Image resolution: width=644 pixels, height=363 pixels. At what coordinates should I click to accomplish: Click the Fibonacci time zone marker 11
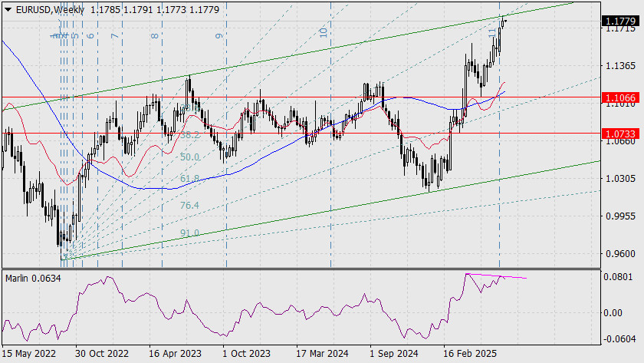pos(491,33)
